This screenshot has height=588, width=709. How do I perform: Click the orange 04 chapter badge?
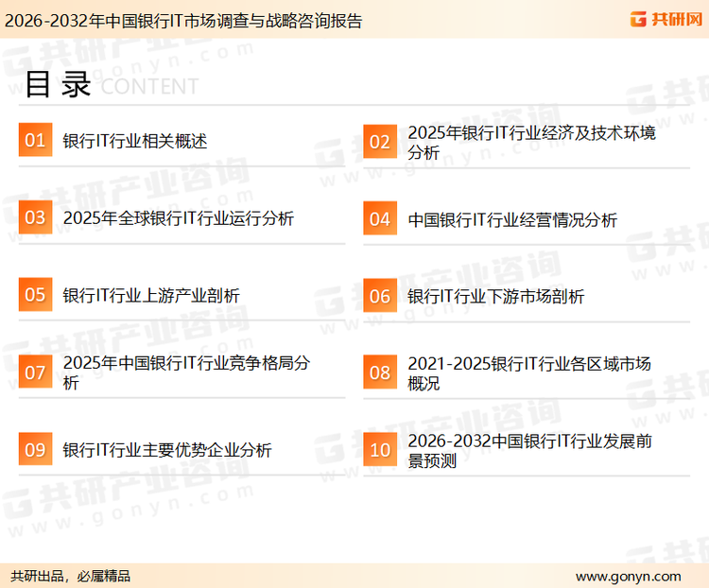coord(380,218)
